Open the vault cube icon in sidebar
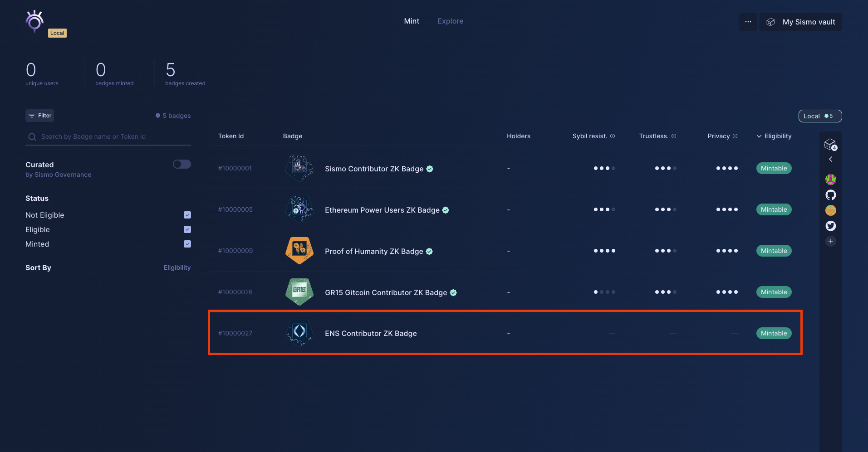The height and width of the screenshot is (452, 868). click(830, 144)
